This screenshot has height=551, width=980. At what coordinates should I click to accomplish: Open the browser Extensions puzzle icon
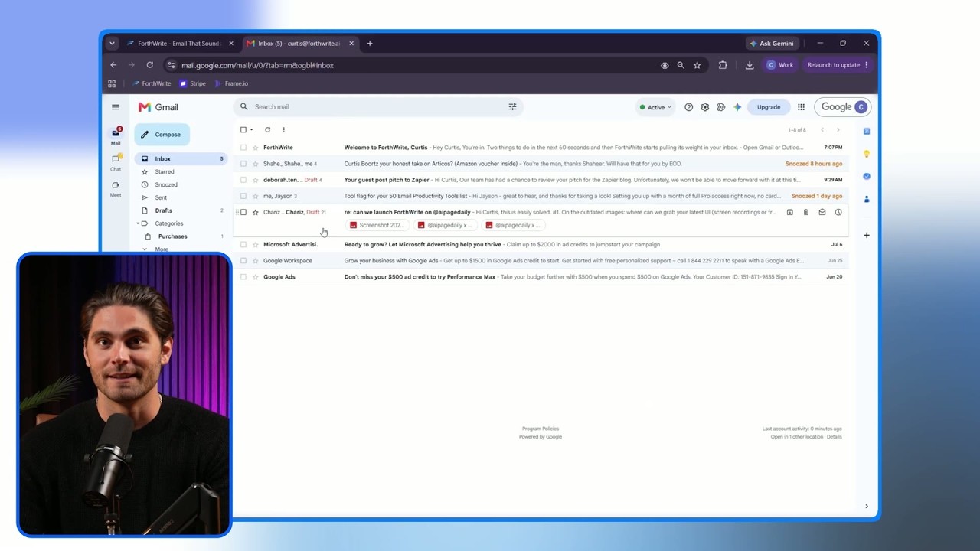point(722,65)
